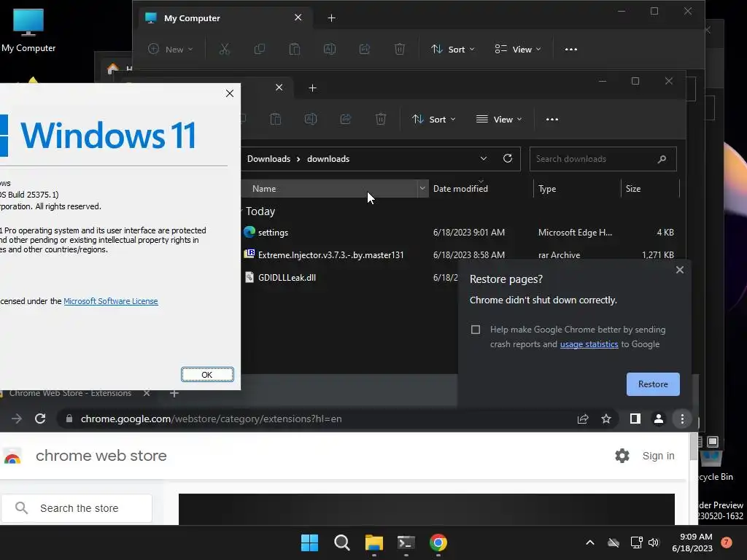
Task: Click Type column header
Action: pos(577,189)
